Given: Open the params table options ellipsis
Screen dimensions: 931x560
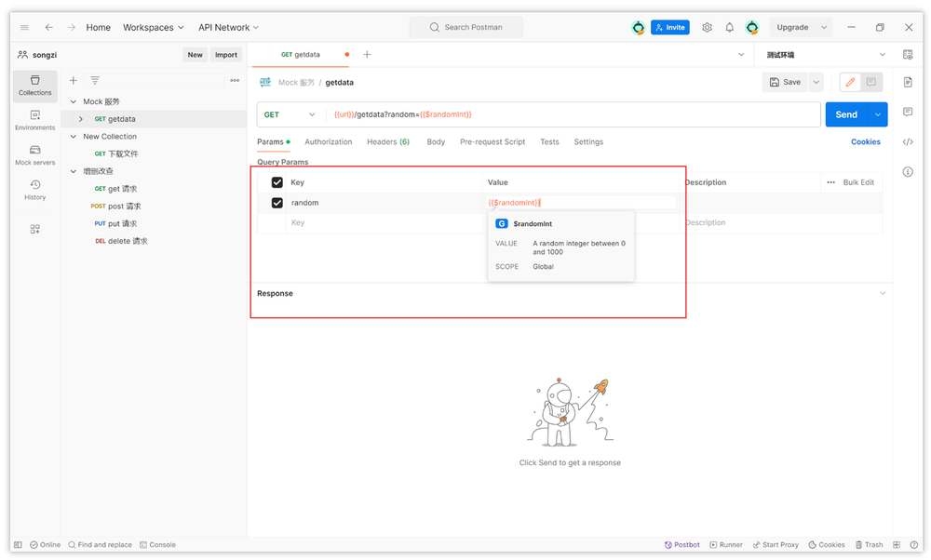Looking at the screenshot, I should 830,182.
